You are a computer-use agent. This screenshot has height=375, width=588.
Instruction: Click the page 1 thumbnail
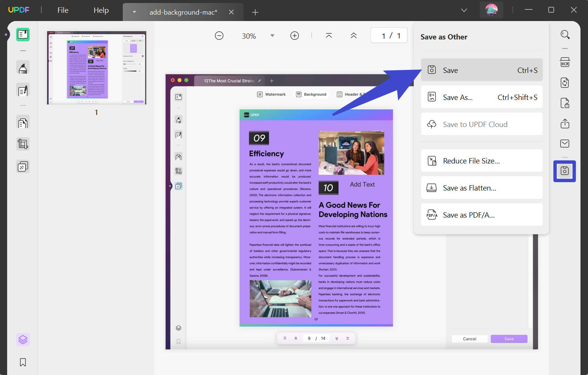point(96,68)
